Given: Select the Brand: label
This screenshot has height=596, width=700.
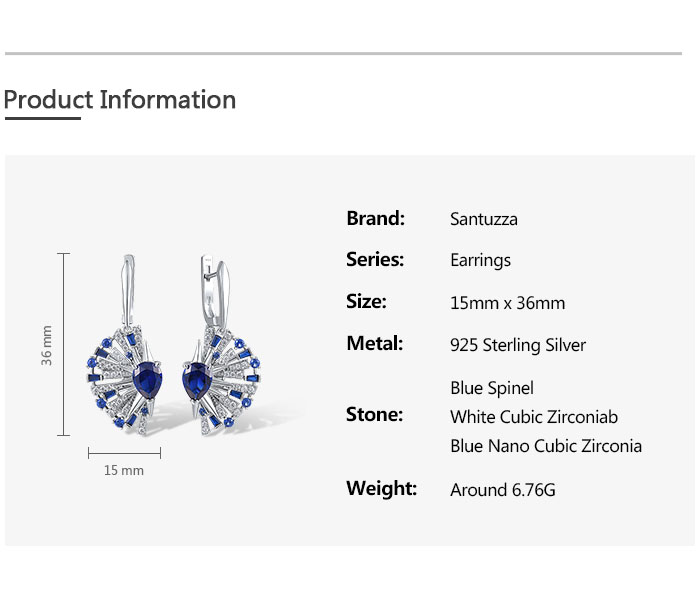Looking at the screenshot, I should [x=375, y=218].
